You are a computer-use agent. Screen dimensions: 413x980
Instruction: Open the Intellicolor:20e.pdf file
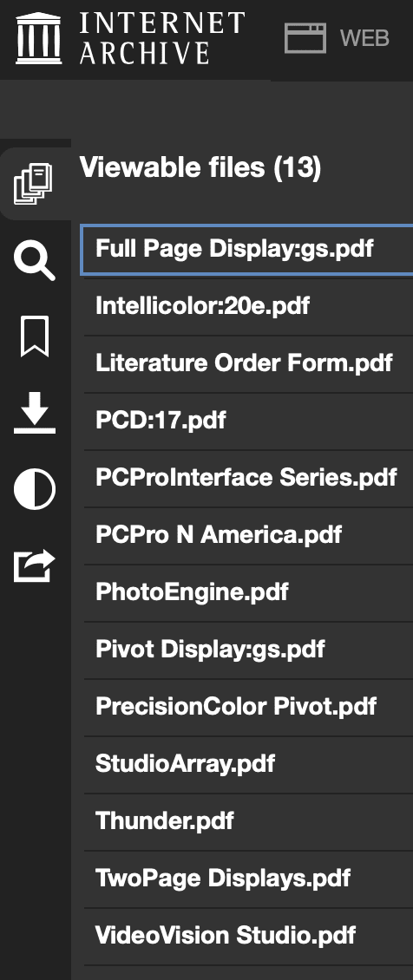click(248, 306)
